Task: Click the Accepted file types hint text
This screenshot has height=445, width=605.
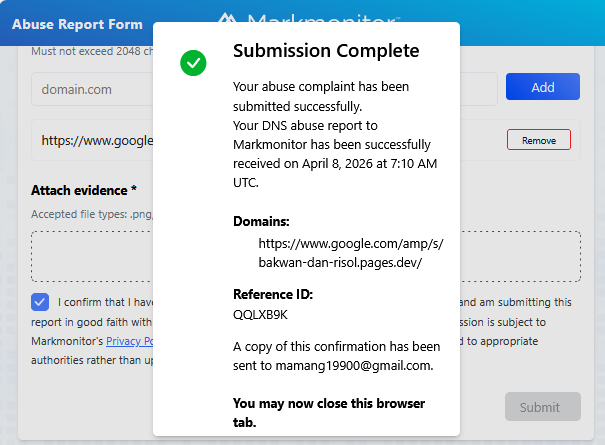Action: pyautogui.click(x=90, y=214)
